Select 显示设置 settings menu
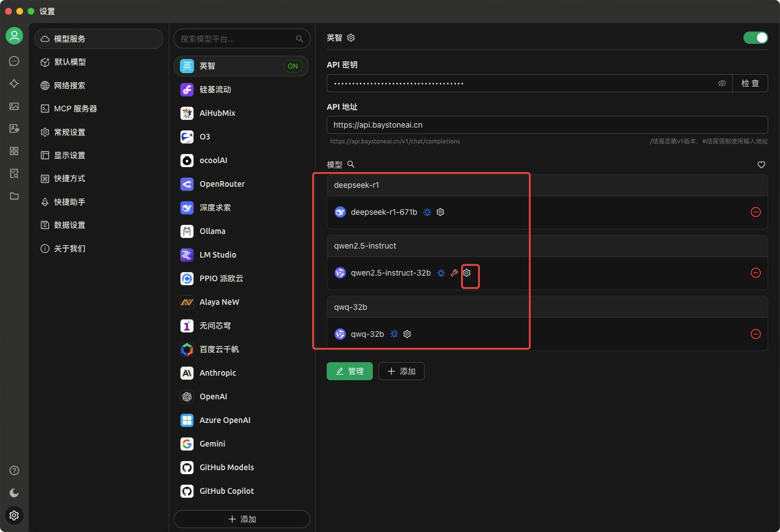This screenshot has height=532, width=780. tap(98, 155)
